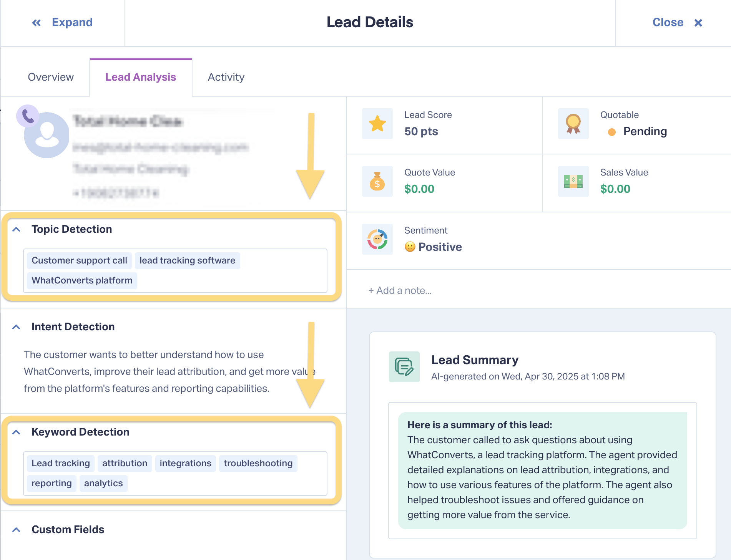Click the Lead Details title
Screen dimensions: 731x560
(370, 22)
